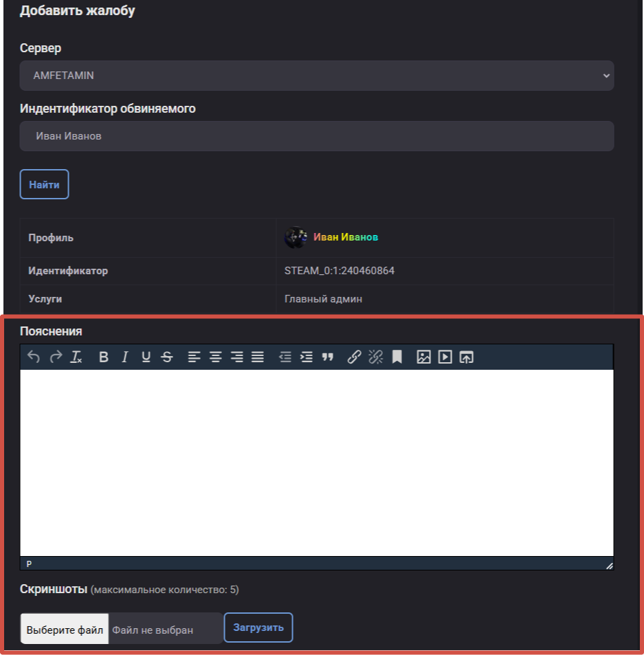Click the Главный админ service text
The width and height of the screenshot is (644, 655).
point(323,299)
